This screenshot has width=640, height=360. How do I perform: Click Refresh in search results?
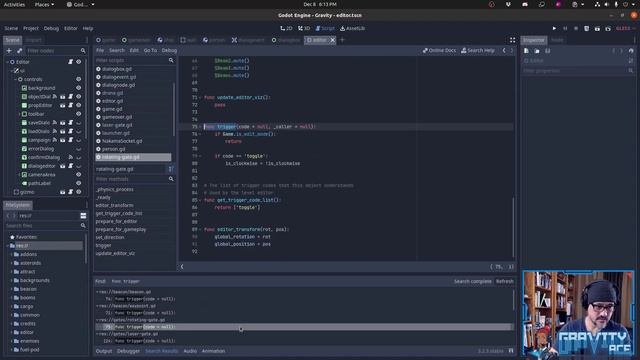click(504, 281)
